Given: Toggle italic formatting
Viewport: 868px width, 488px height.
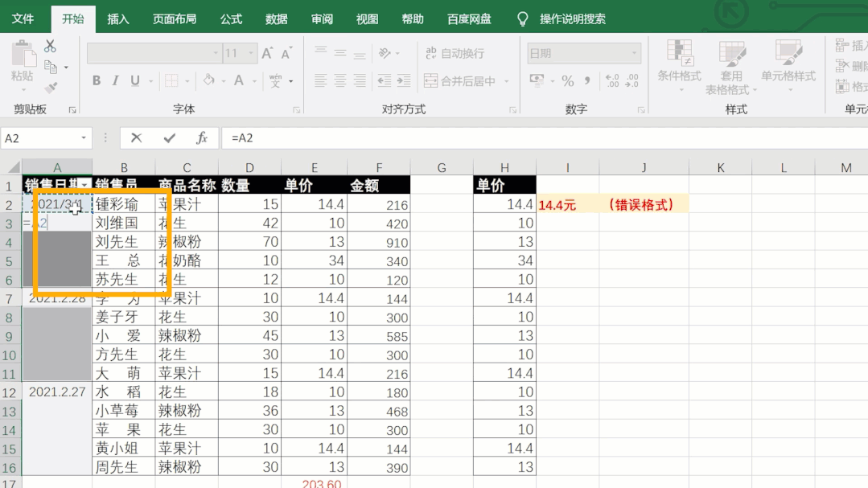Looking at the screenshot, I should pos(116,80).
